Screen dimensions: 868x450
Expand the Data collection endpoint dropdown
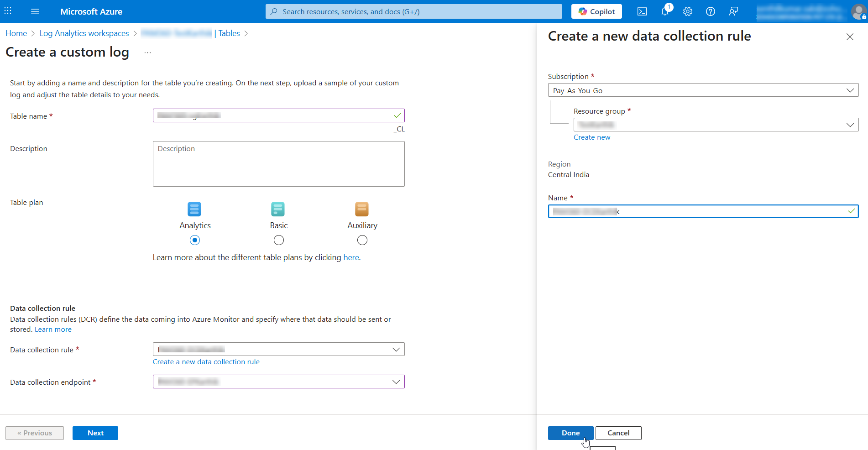tap(396, 382)
